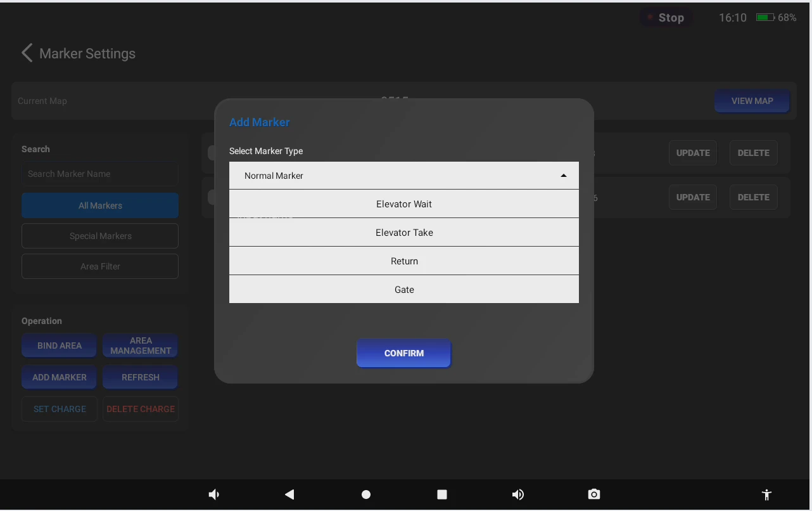The width and height of the screenshot is (812, 511).
Task: Select the Special Markers filter
Action: tap(100, 236)
